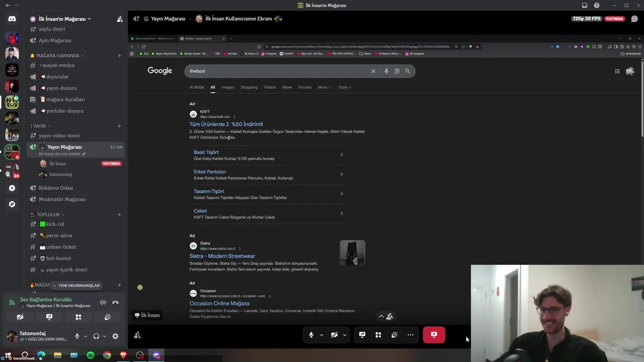Open user settings gear icon
This screenshot has width=644, height=362.
[x=115, y=336]
